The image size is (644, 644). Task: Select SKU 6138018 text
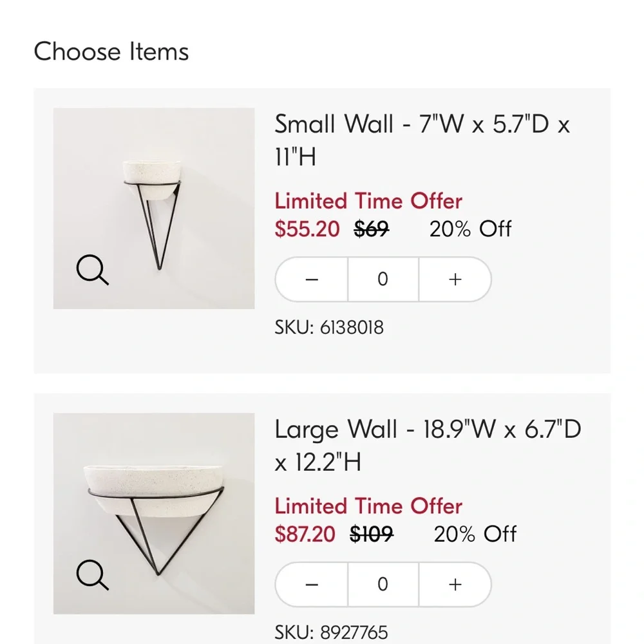[329, 327]
